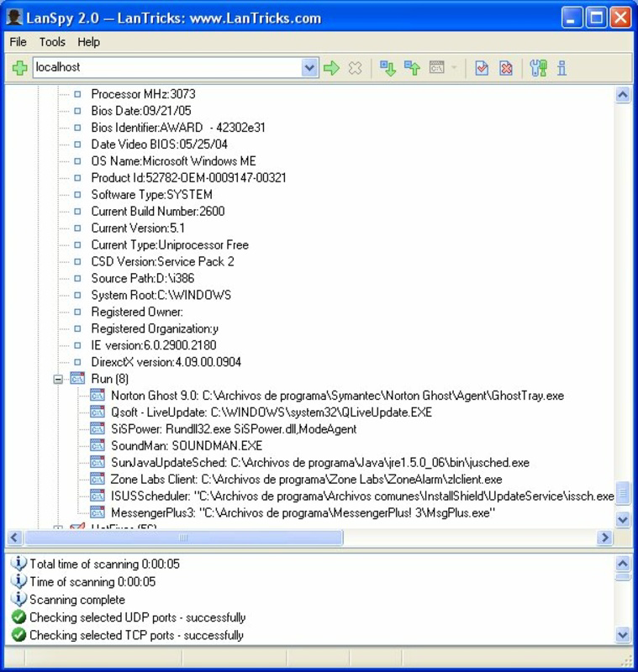Screen dimensions: 638x672
Task: Open options with the tools icon
Action: (538, 68)
